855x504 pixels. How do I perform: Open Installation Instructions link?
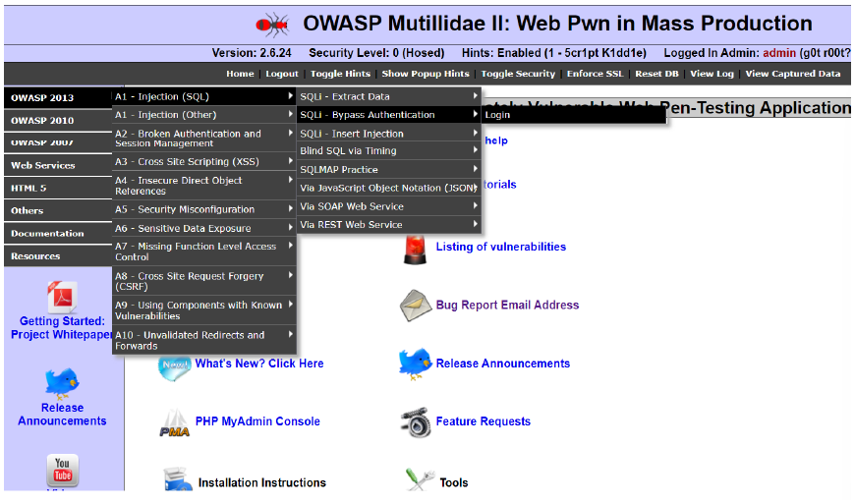[x=261, y=482]
